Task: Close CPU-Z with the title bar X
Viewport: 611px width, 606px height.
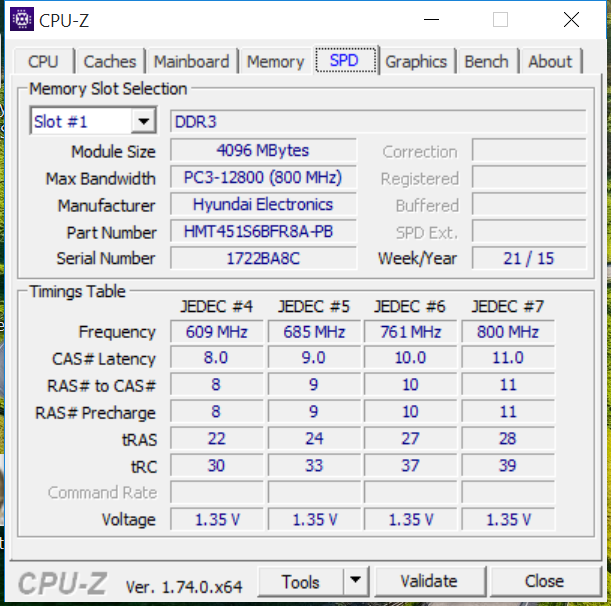Action: pos(571,19)
